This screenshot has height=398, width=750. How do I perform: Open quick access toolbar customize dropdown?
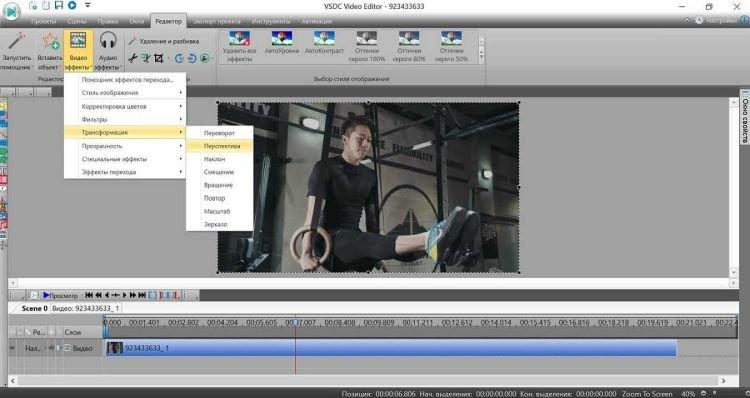pyautogui.click(x=88, y=6)
